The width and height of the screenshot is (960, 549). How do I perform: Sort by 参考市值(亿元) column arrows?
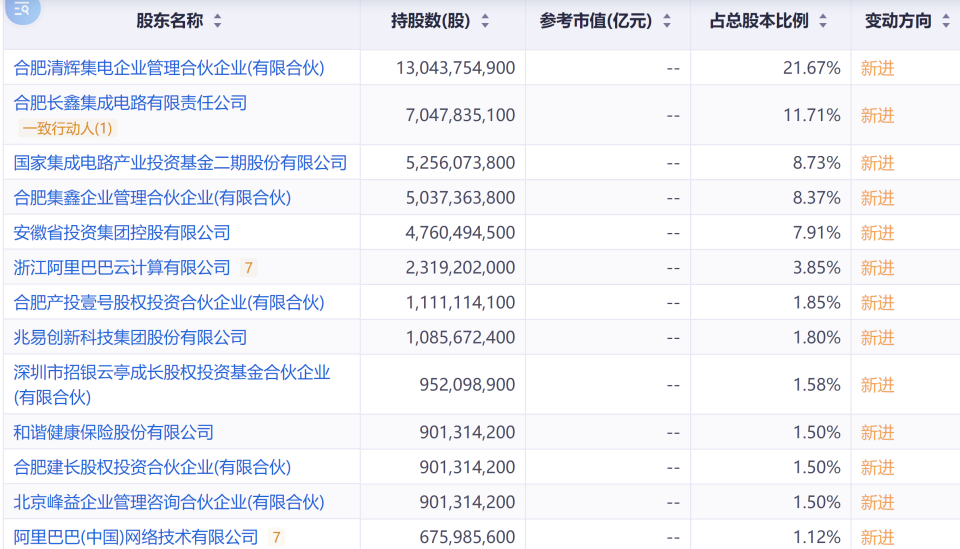tap(667, 21)
